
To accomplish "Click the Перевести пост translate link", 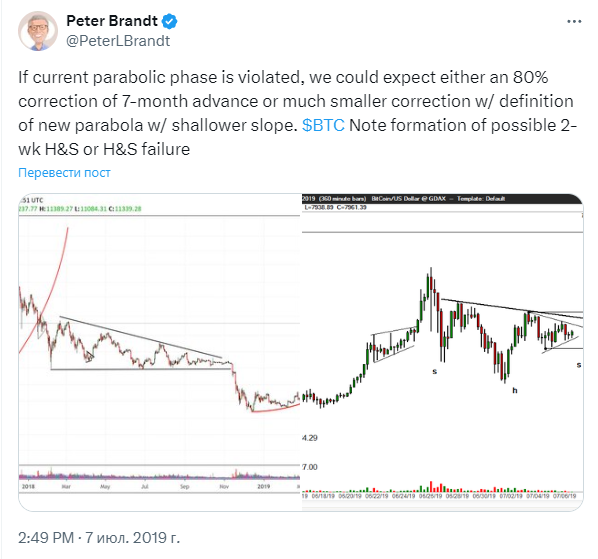I will [x=64, y=173].
